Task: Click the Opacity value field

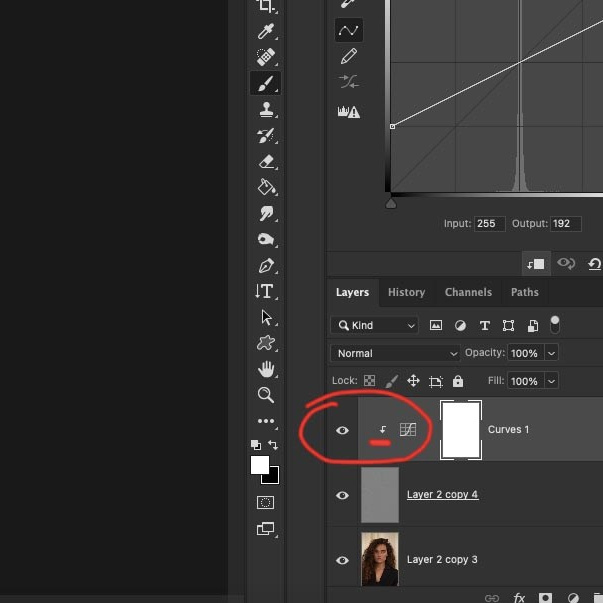Action: click(525, 353)
